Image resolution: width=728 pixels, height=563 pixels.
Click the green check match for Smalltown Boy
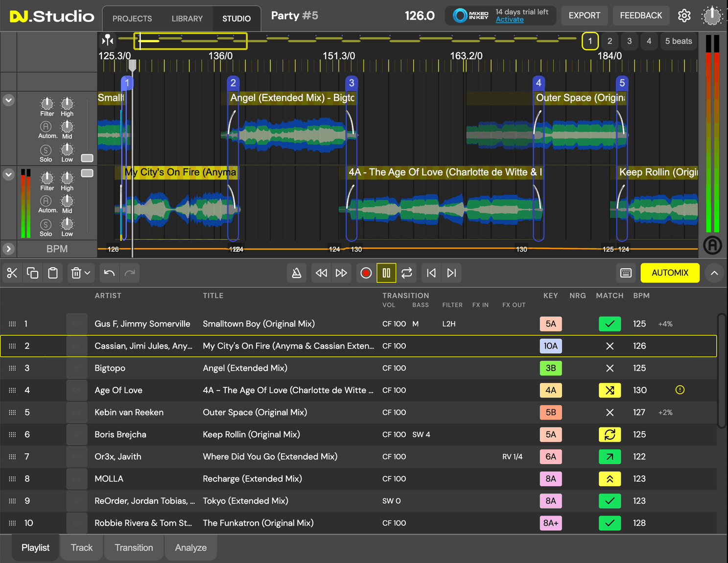(610, 324)
